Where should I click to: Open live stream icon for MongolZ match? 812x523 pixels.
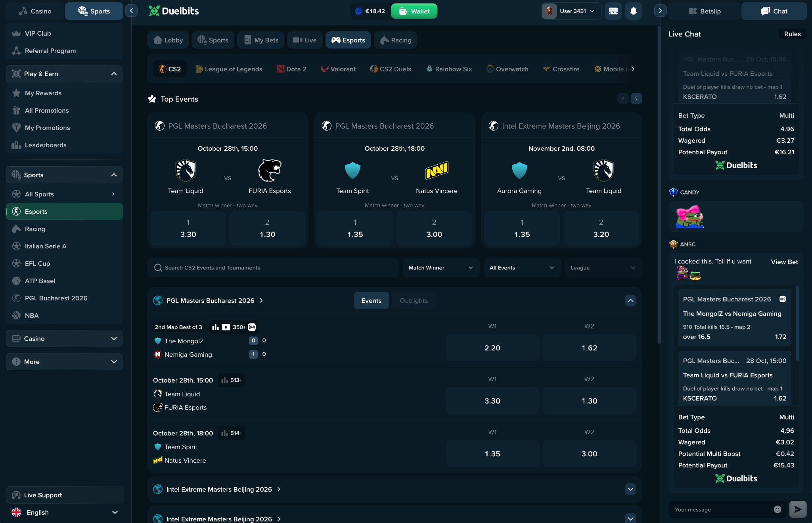(x=226, y=327)
